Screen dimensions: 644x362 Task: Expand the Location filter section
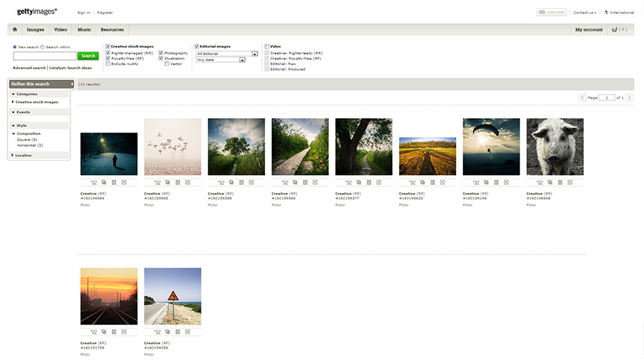pos(13,155)
